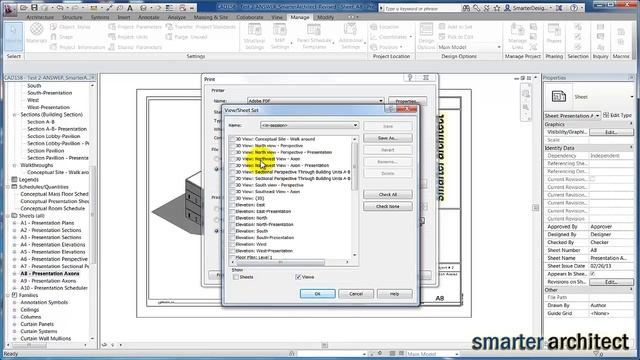Check the 'Elevation: South' checkbox

232,231
